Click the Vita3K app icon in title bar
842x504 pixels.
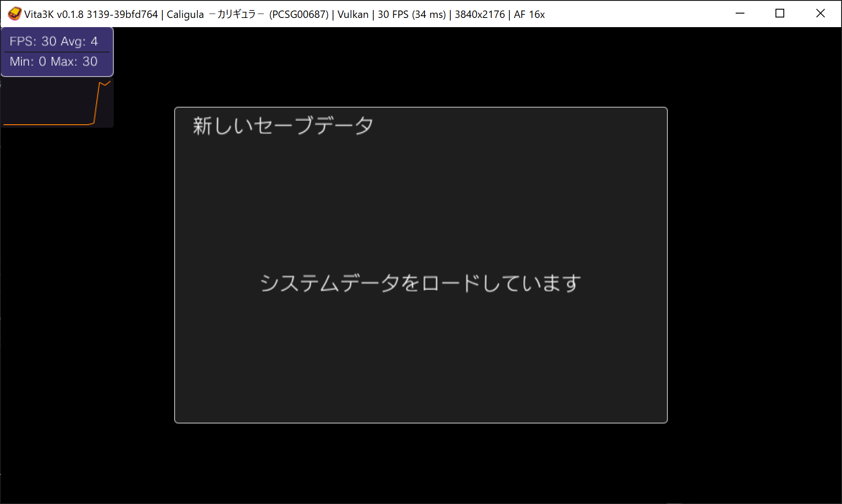14,14
